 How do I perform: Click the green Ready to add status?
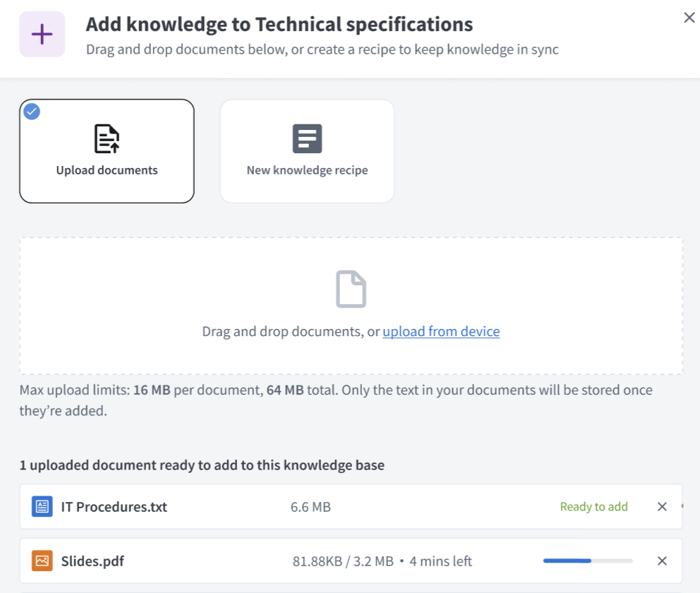593,506
